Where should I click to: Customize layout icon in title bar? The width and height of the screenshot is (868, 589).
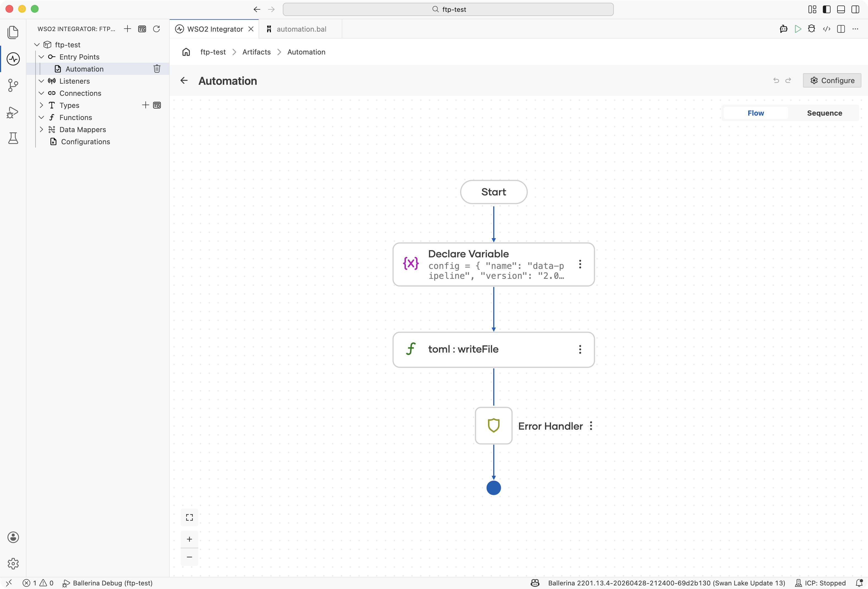click(x=812, y=9)
